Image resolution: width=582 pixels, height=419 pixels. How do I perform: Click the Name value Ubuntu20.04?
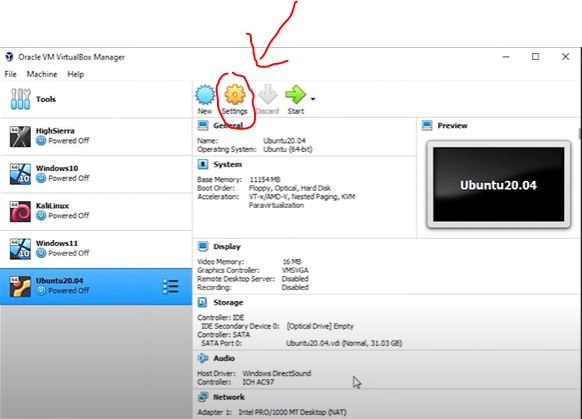[x=284, y=141]
